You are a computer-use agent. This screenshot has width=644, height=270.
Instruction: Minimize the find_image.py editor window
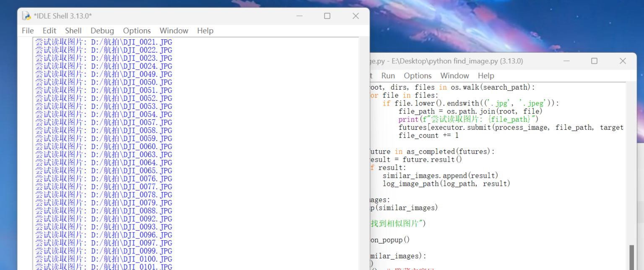566,61
